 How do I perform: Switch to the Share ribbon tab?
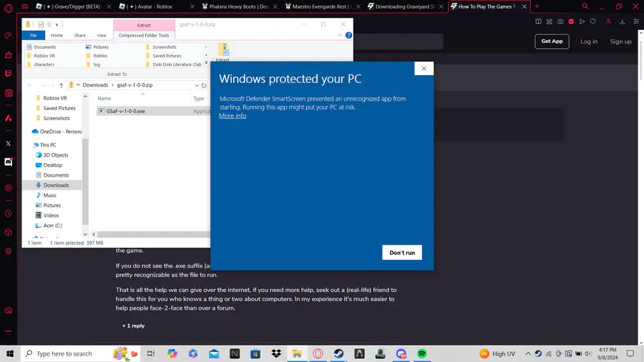pyautogui.click(x=79, y=35)
